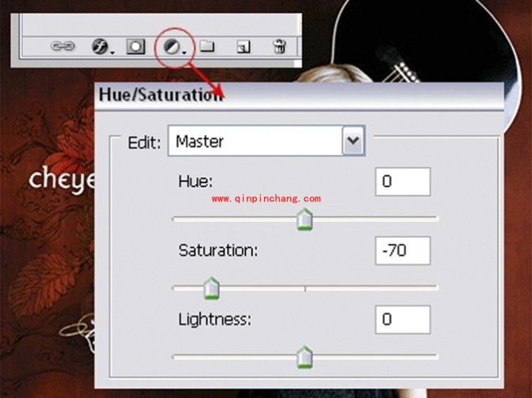This screenshot has height=398, width=532.
Task: Click the delete layer trash icon
Action: [x=279, y=47]
